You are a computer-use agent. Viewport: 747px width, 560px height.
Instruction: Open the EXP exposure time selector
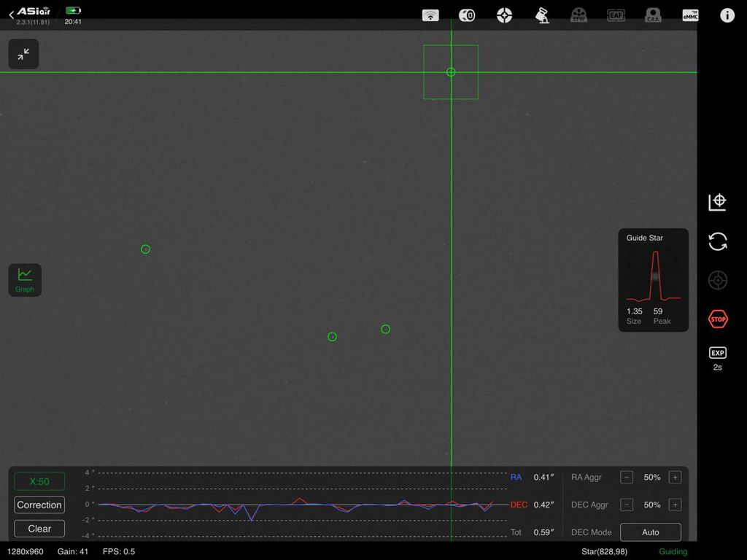click(x=718, y=359)
